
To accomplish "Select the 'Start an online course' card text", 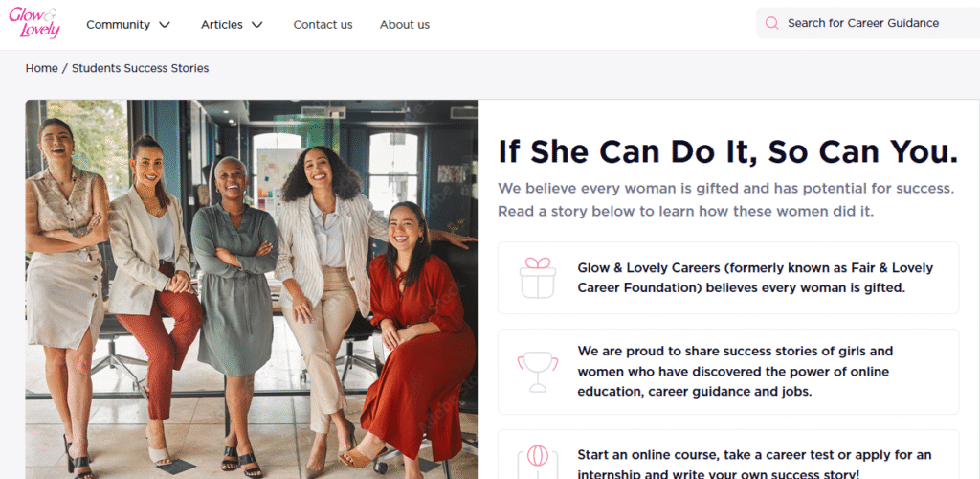I will (x=754, y=463).
